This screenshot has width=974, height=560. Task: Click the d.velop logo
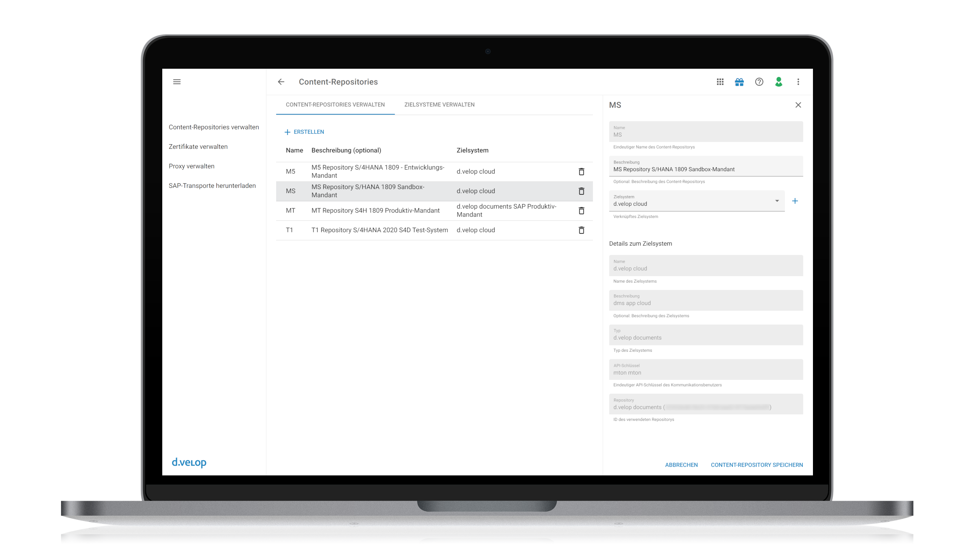tap(189, 462)
